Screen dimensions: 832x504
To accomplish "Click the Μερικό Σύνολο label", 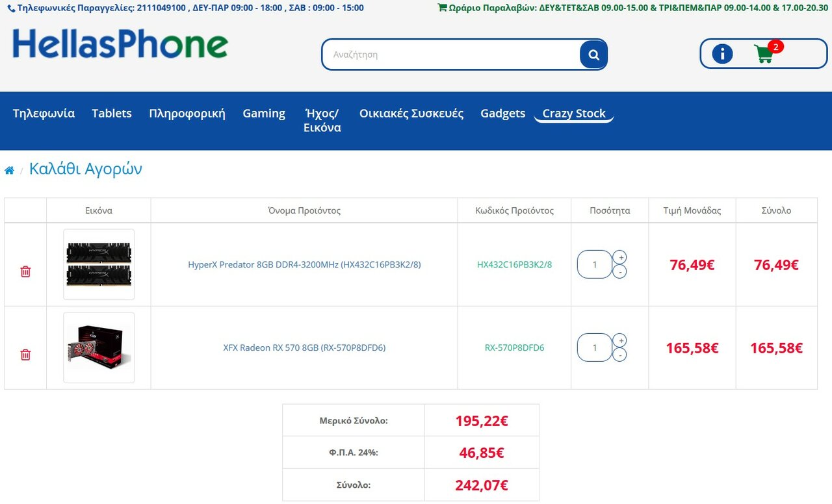I will tap(354, 421).
